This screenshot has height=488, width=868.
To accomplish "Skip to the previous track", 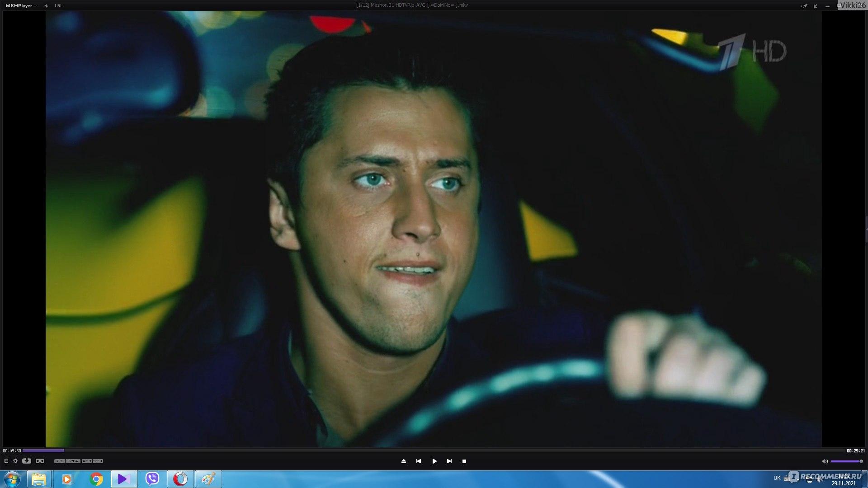I will (419, 461).
